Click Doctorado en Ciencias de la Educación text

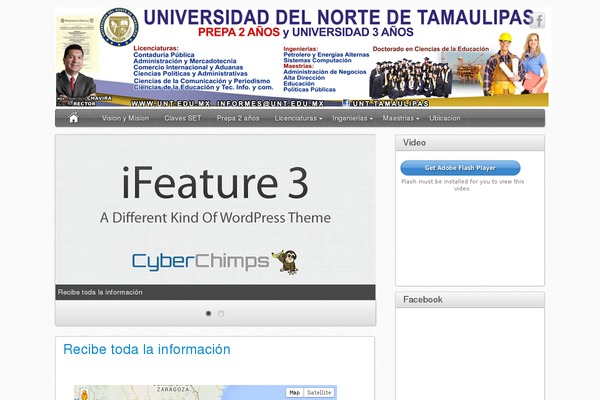click(431, 49)
